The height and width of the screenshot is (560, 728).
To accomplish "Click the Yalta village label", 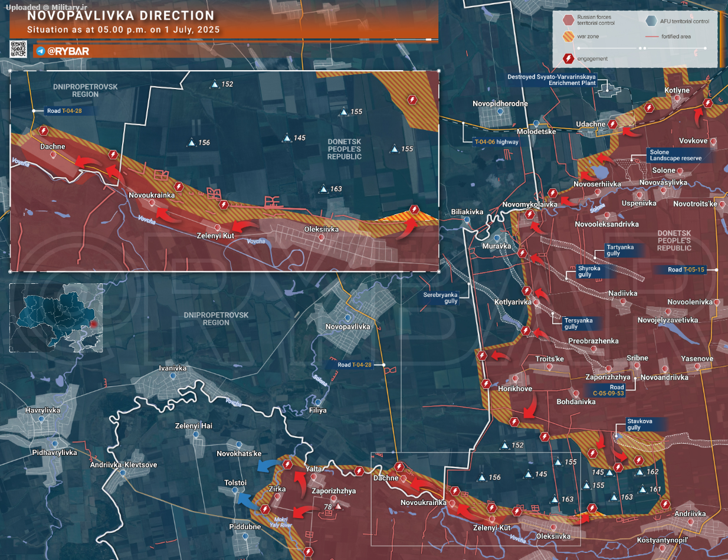I will tap(314, 469).
